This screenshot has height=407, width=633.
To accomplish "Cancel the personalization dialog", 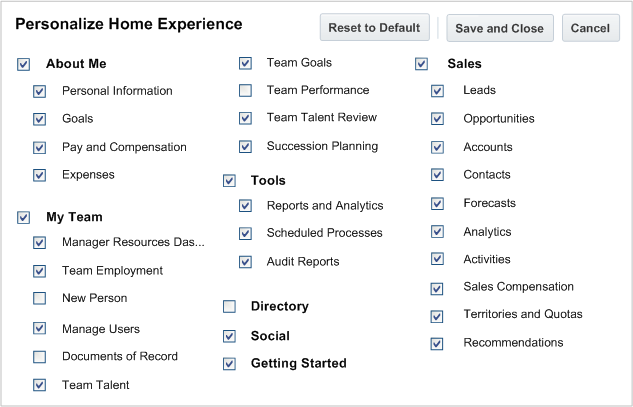I will pyautogui.click(x=590, y=28).
